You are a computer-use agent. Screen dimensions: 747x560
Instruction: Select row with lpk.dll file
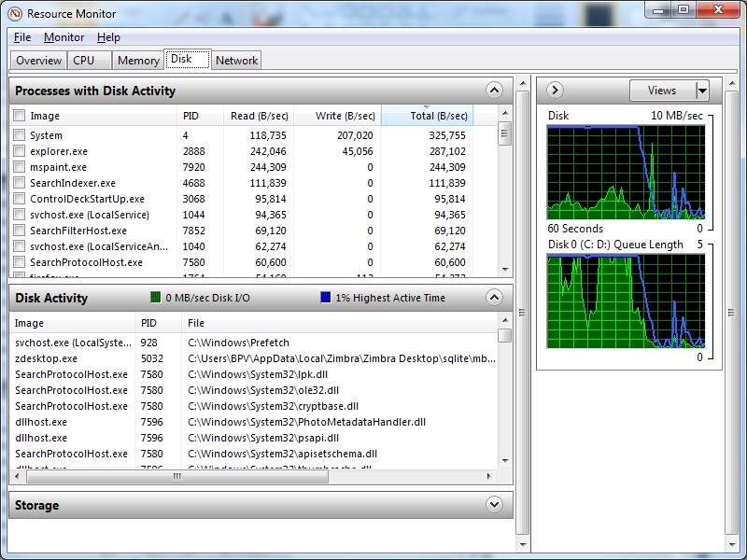click(x=254, y=374)
